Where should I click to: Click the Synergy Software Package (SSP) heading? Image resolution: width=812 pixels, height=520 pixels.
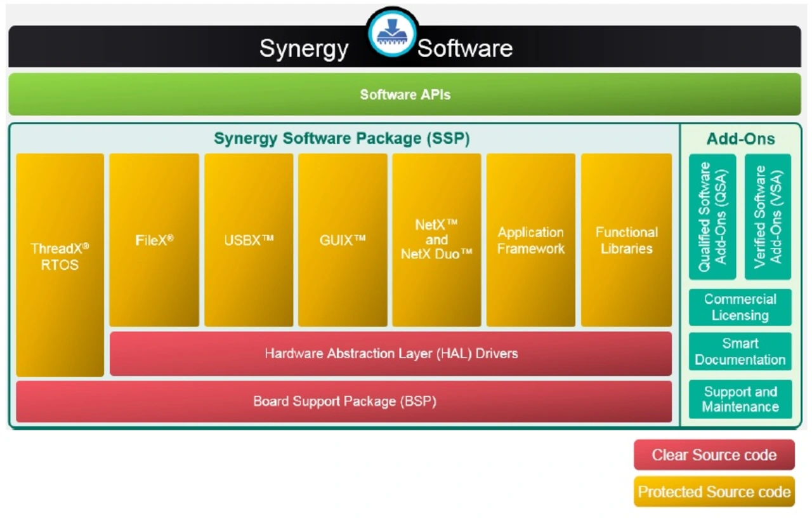tap(341, 138)
